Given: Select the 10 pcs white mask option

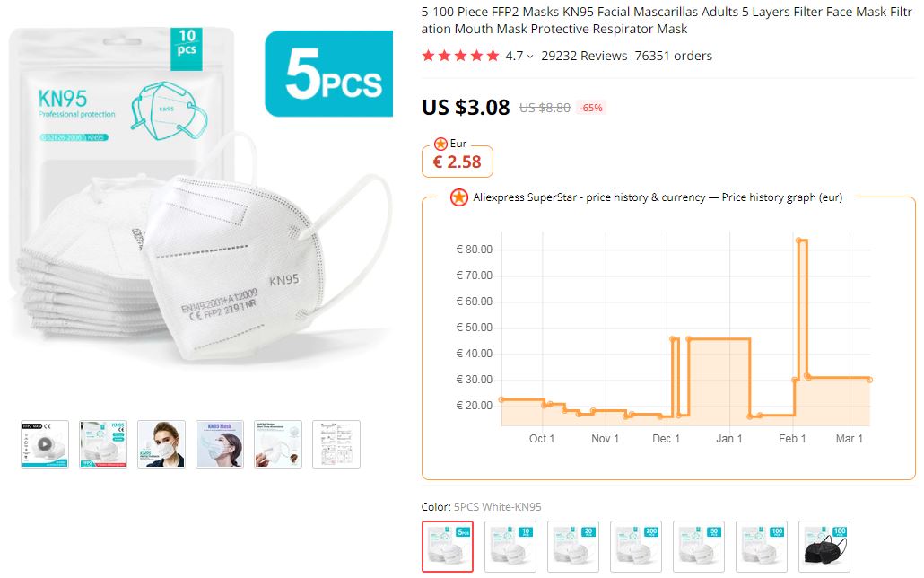Looking at the screenshot, I should 510,547.
